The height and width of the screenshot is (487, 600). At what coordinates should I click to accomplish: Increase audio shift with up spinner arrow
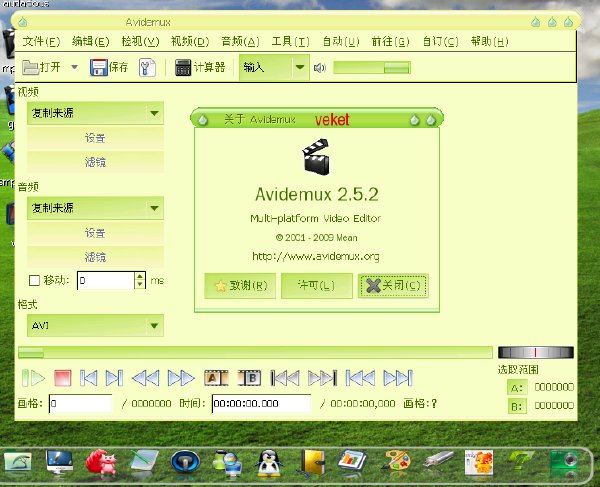click(140, 276)
